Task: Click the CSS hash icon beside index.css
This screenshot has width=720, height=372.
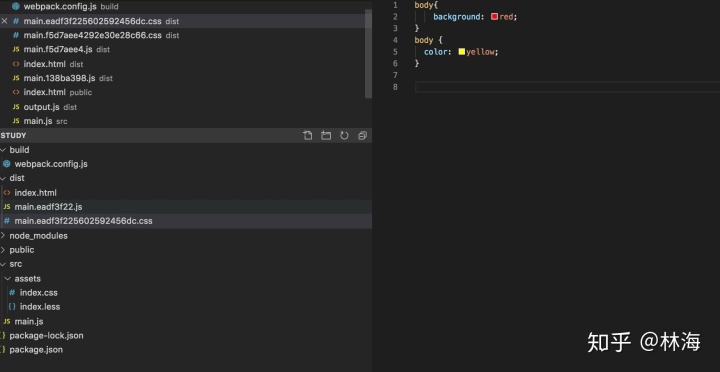Action: click(12, 293)
